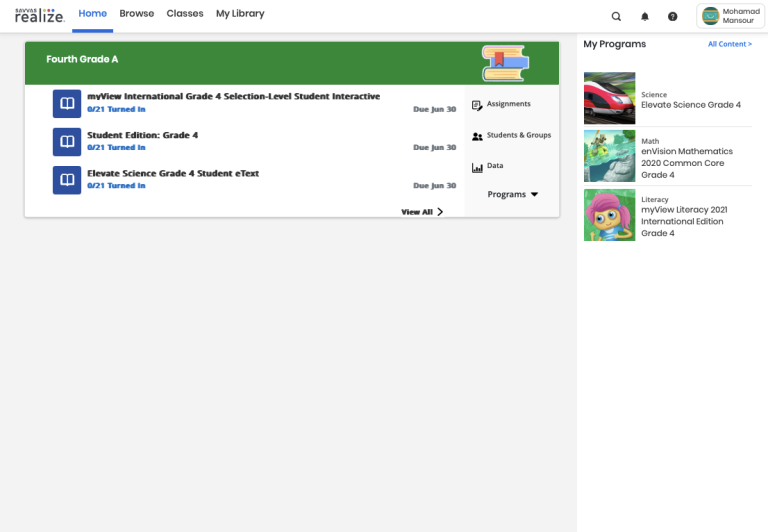Open Students & Groups icon
The width and height of the screenshot is (768, 532).
pos(477,136)
